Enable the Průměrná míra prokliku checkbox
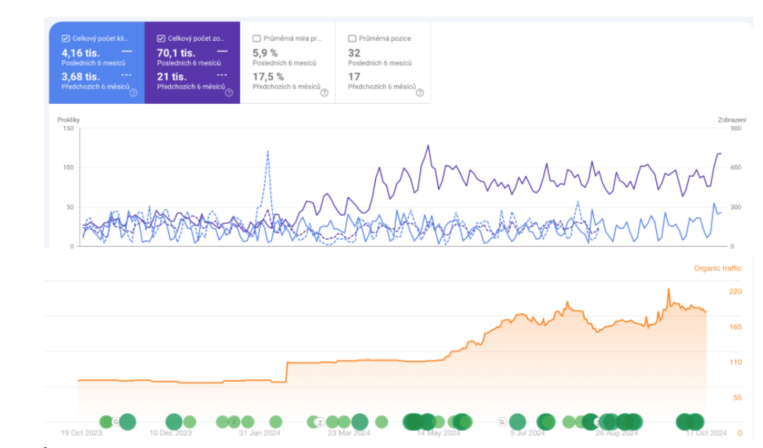Viewport: 763px width, 448px height. point(256,38)
